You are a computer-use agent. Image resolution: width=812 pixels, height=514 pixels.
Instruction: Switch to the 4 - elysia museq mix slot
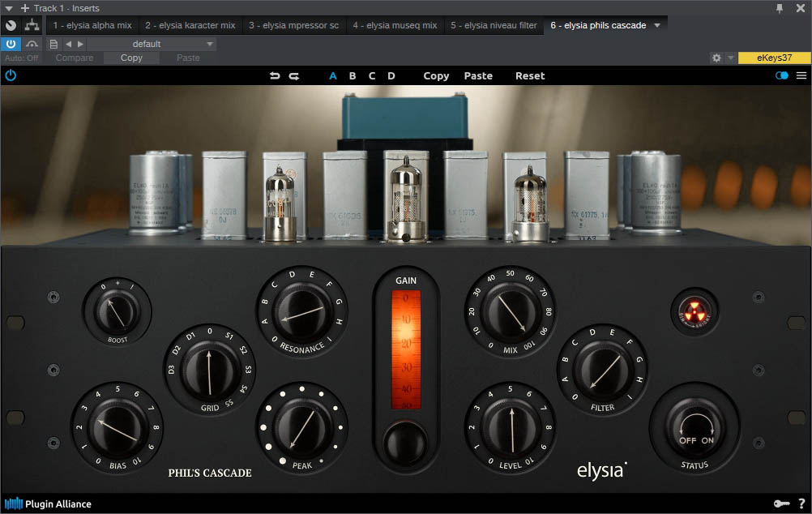395,25
